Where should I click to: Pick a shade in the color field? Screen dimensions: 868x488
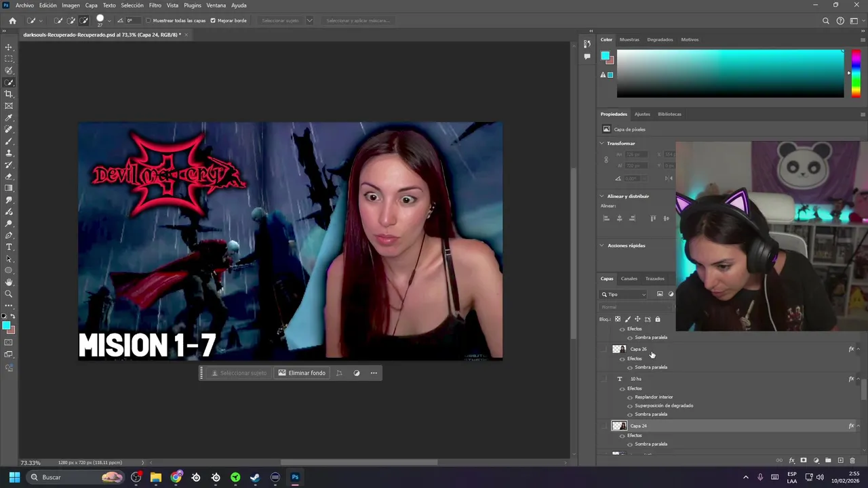tap(730, 73)
